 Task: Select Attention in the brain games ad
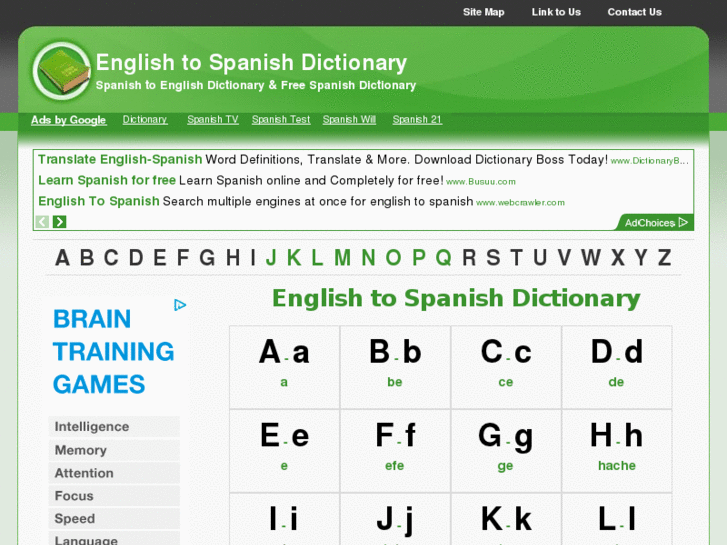click(114, 473)
